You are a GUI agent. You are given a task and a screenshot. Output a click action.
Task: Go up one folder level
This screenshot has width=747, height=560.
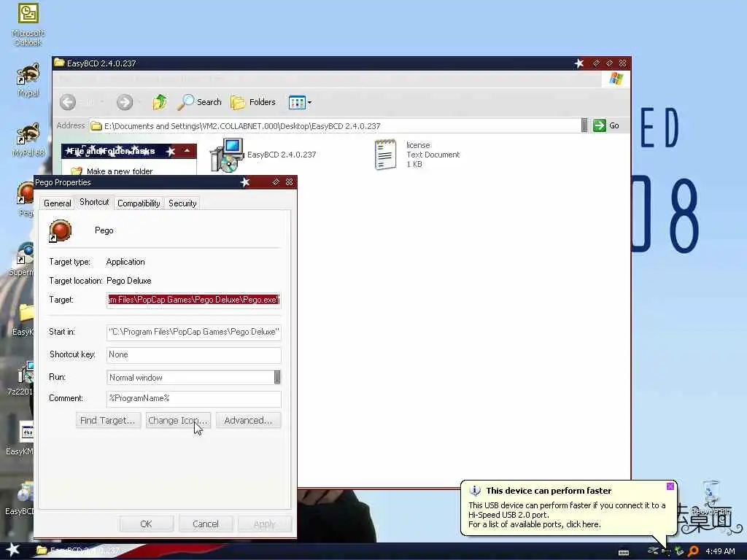click(160, 102)
